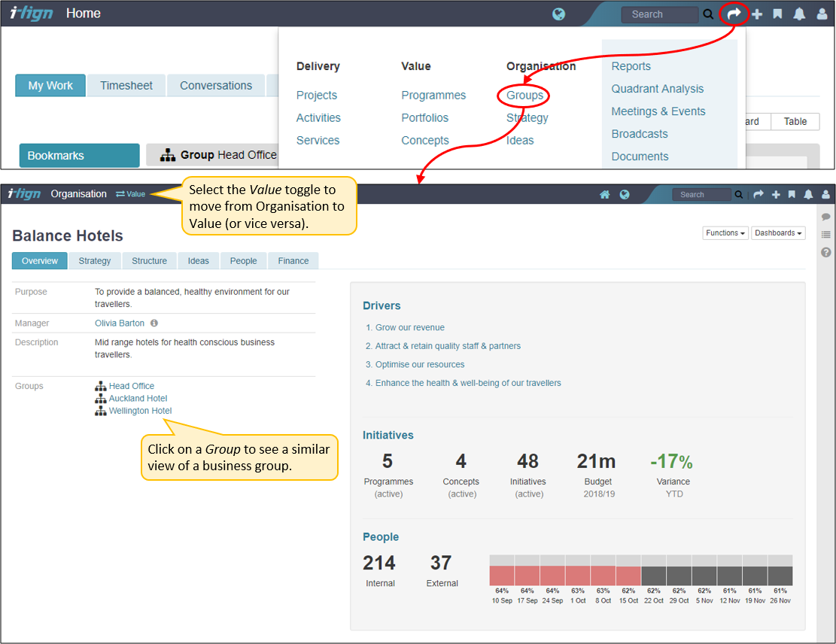
Task: Open notifications bell in Organisation header
Action: (808, 195)
